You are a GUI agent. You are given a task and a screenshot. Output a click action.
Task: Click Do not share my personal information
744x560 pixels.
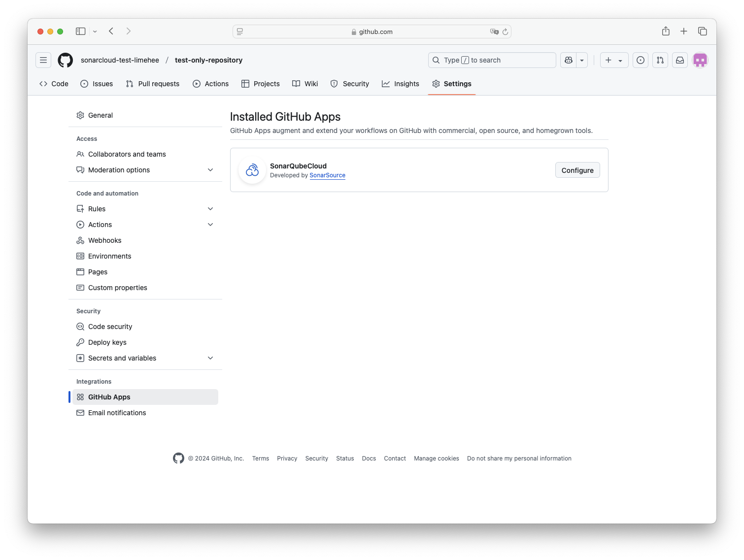pos(519,459)
